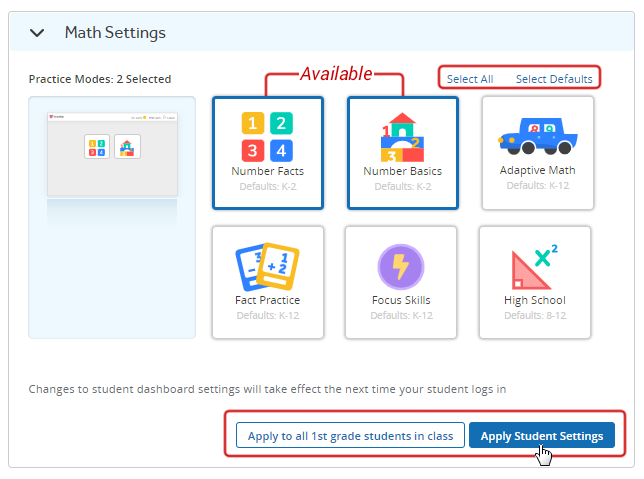Viewport: 644px width, 479px height.
Task: Deselect the Number Basics practice mode card
Action: pyautogui.click(x=402, y=153)
